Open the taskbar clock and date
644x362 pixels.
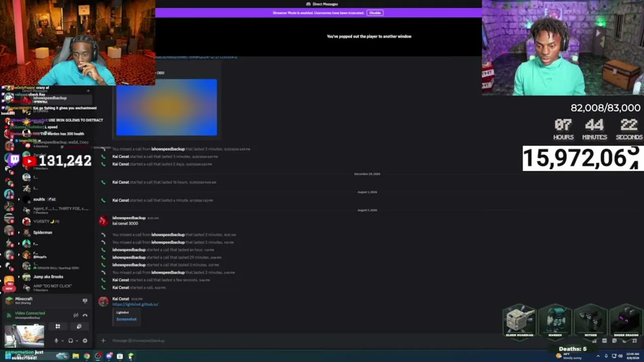pos(633,356)
